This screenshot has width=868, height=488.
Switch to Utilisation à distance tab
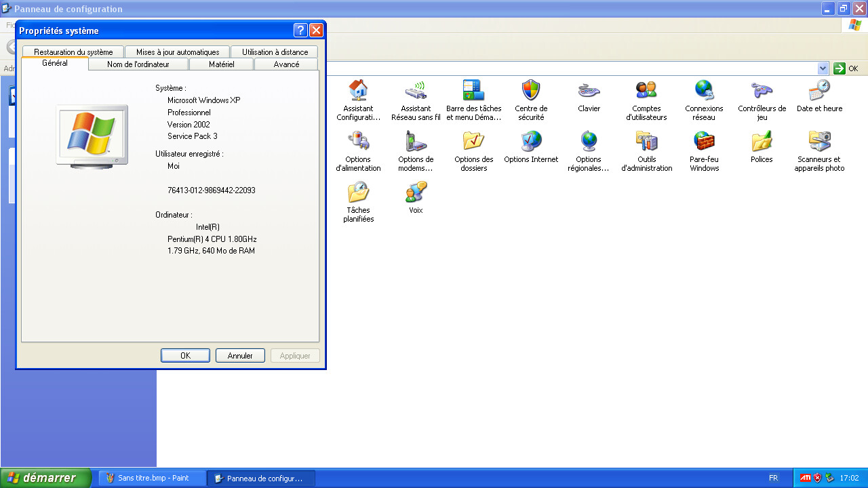275,52
